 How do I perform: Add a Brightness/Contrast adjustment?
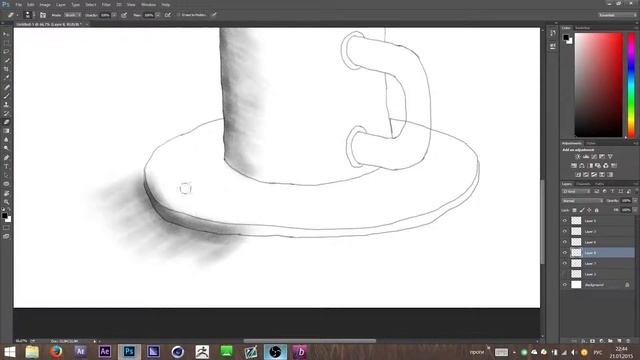coord(578,157)
